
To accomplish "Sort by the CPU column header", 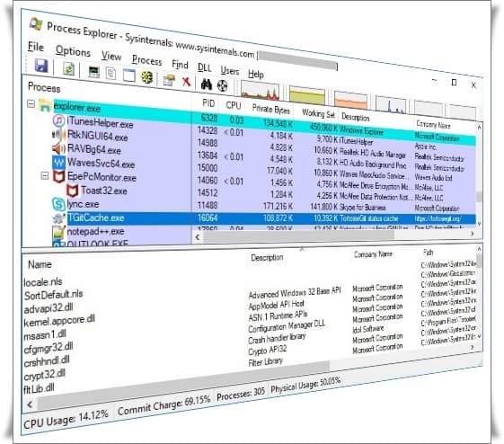I will (x=233, y=105).
